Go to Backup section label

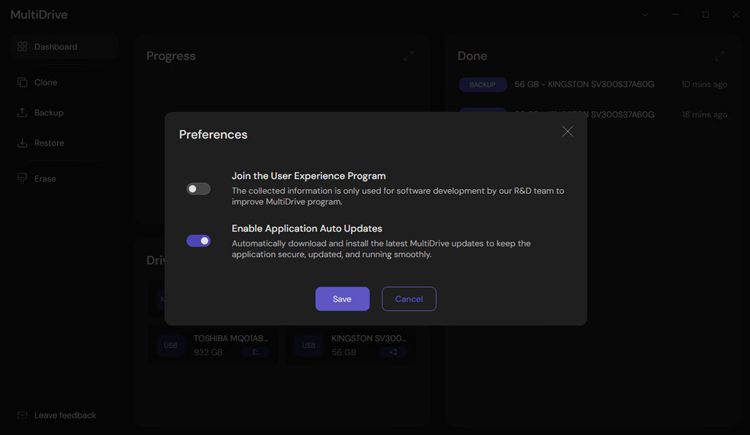tap(49, 113)
